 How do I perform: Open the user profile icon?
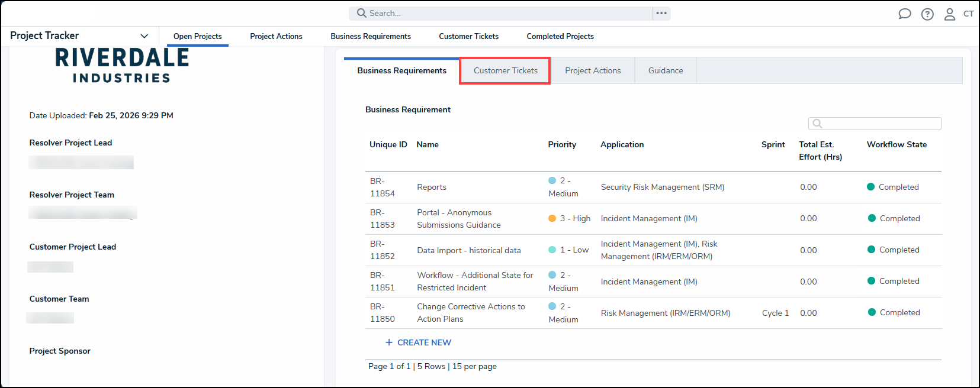click(x=949, y=14)
